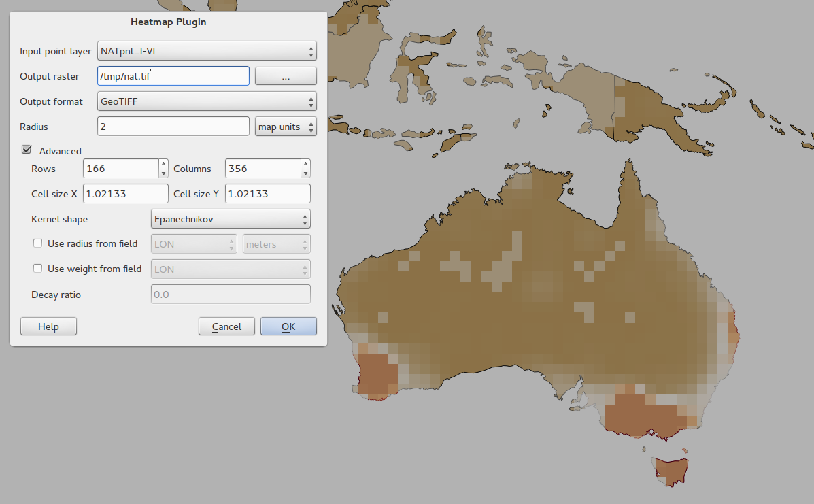Screen dimensions: 814x504
Task: Click the Rows value field
Action: click(x=120, y=169)
